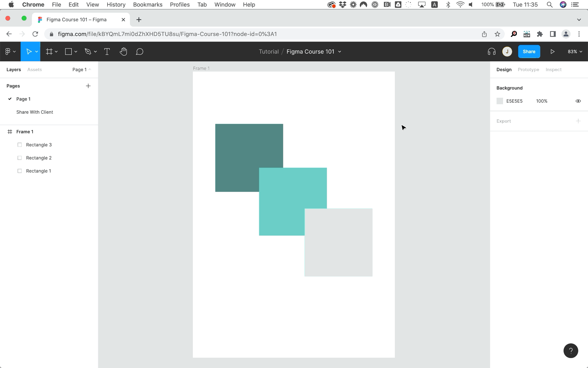Click the Share button
The height and width of the screenshot is (368, 588).
coord(529,52)
